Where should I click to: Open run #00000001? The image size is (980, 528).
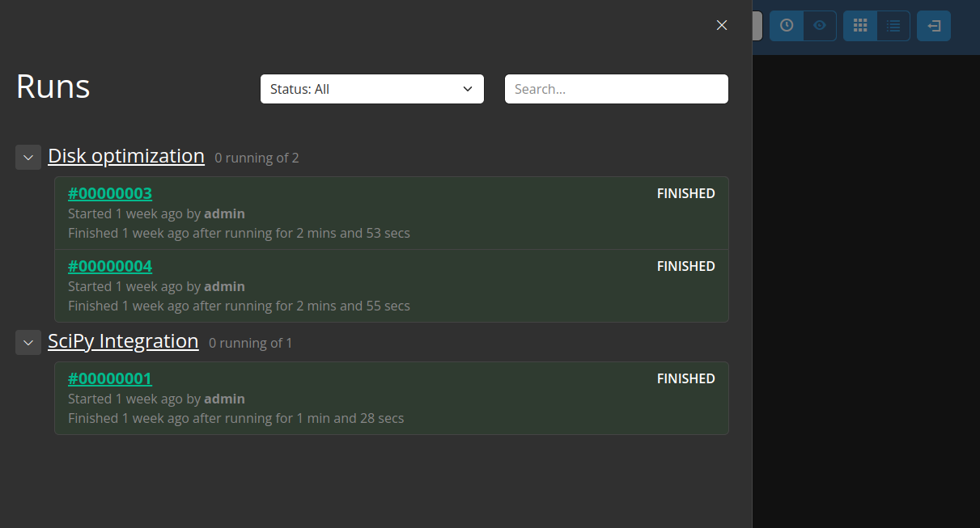coord(110,378)
